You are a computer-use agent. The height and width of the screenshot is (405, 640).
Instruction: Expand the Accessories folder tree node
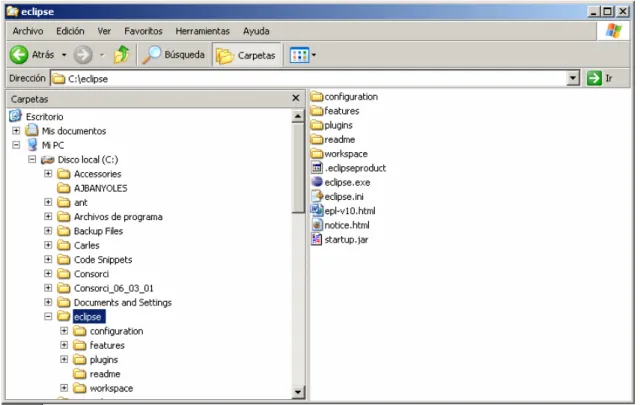[48, 174]
